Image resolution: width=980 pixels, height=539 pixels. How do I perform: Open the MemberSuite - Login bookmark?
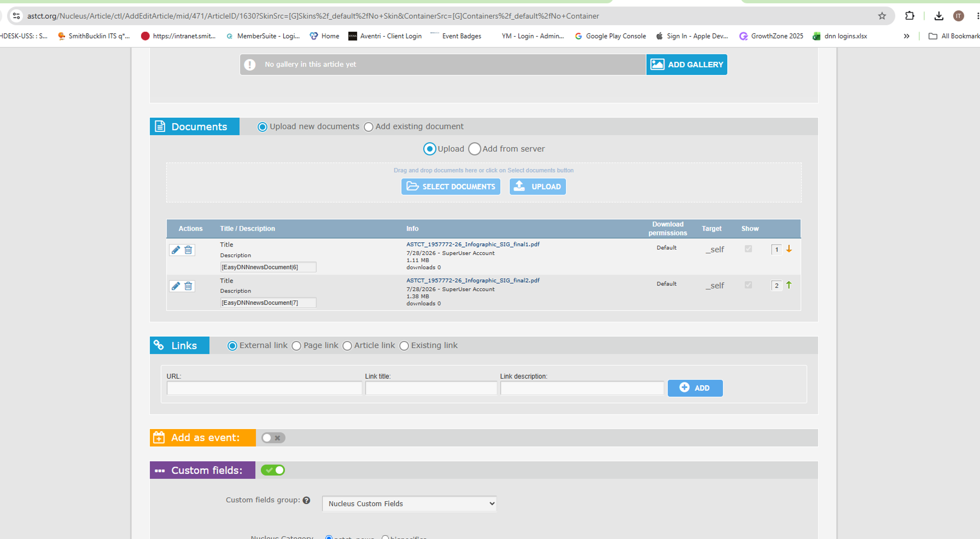[263, 36]
